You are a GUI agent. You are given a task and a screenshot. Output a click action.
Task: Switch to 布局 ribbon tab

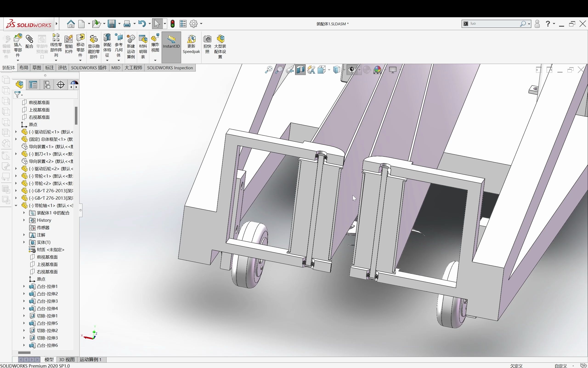point(24,68)
